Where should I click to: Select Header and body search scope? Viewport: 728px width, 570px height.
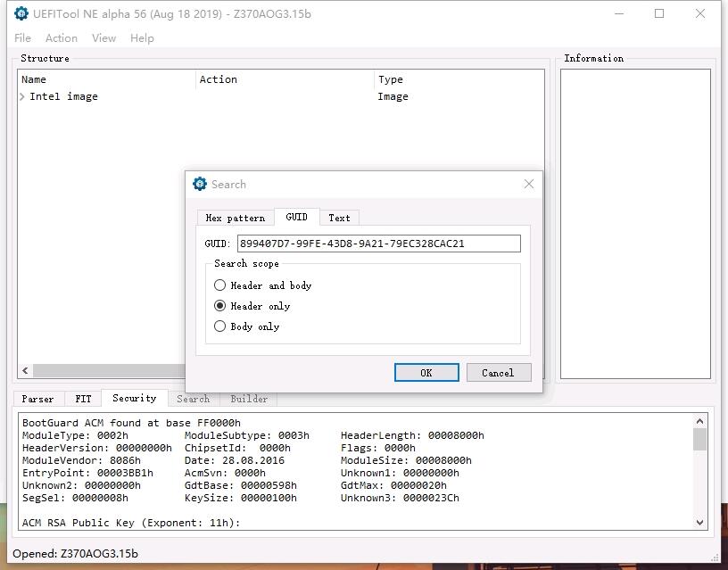click(x=263, y=285)
